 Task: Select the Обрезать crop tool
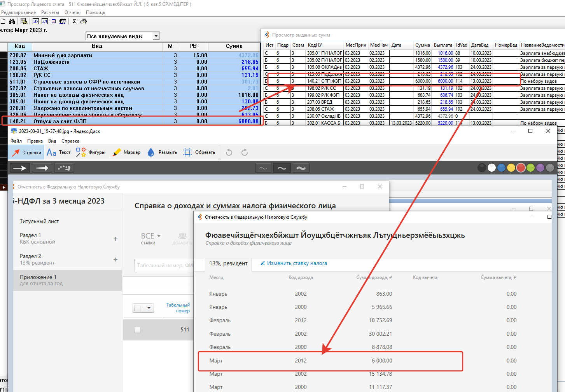pyautogui.click(x=199, y=152)
